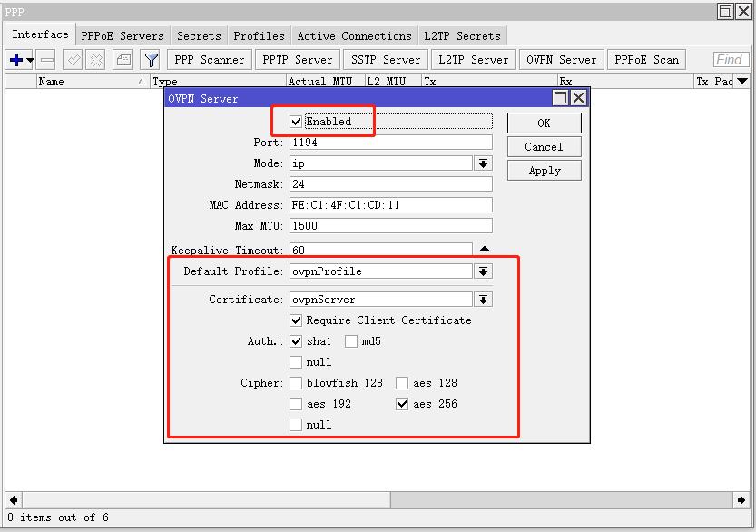Enable md5 authentication
The image size is (756, 532).
(350, 340)
